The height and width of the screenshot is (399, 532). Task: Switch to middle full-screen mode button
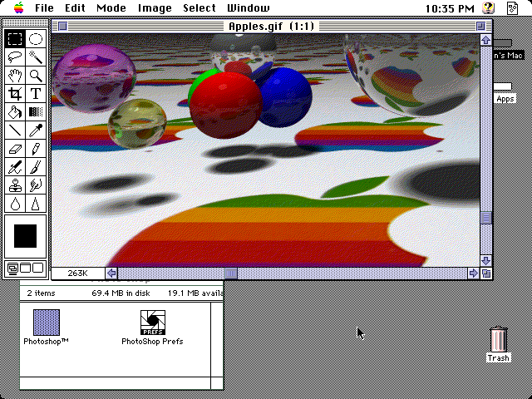[x=25, y=268]
